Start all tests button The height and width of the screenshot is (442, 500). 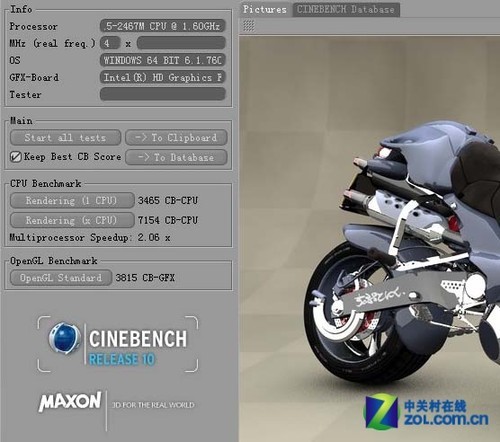(65, 138)
